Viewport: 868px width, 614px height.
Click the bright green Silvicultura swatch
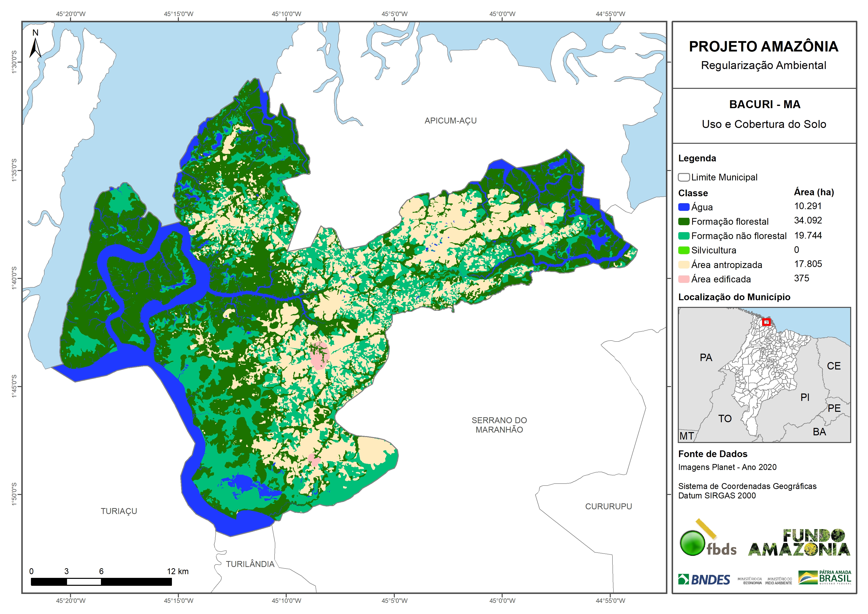point(683,250)
